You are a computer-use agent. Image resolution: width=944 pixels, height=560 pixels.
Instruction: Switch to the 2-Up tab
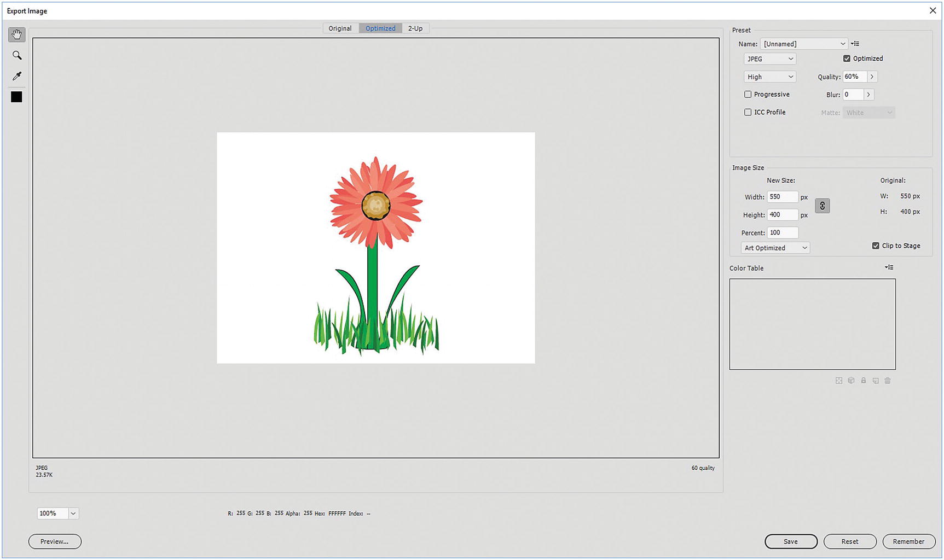[415, 28]
